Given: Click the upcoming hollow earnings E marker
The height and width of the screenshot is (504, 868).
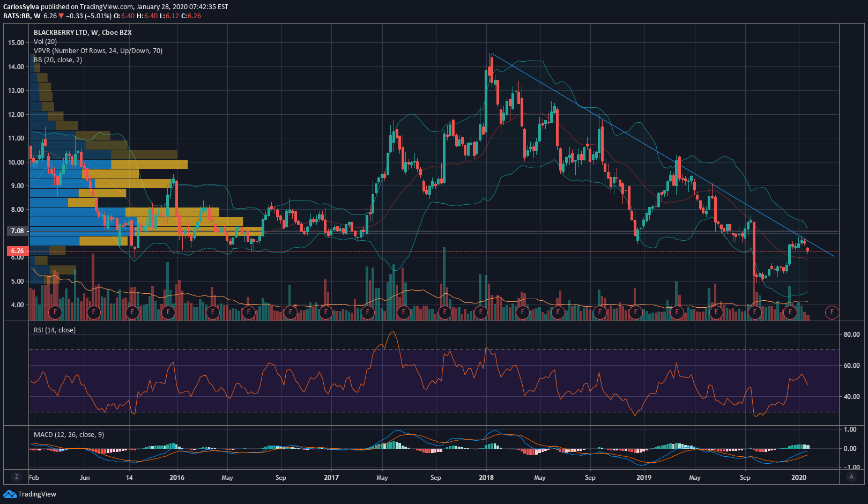Looking at the screenshot, I should pos(832,312).
